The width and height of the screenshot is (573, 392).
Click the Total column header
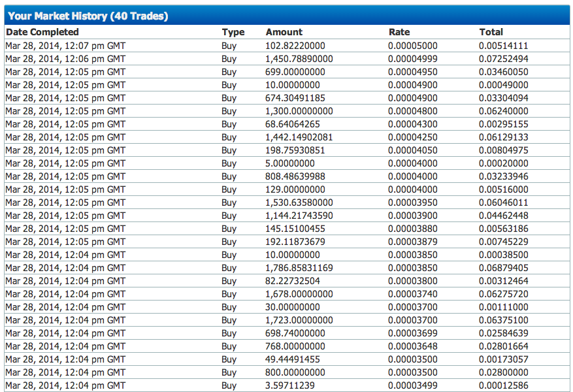pos(491,32)
